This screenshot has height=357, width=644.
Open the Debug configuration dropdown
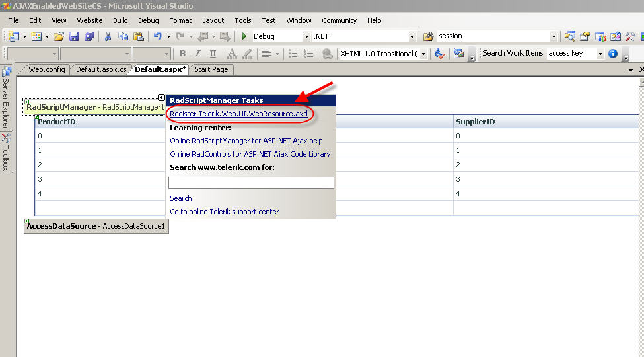point(306,36)
